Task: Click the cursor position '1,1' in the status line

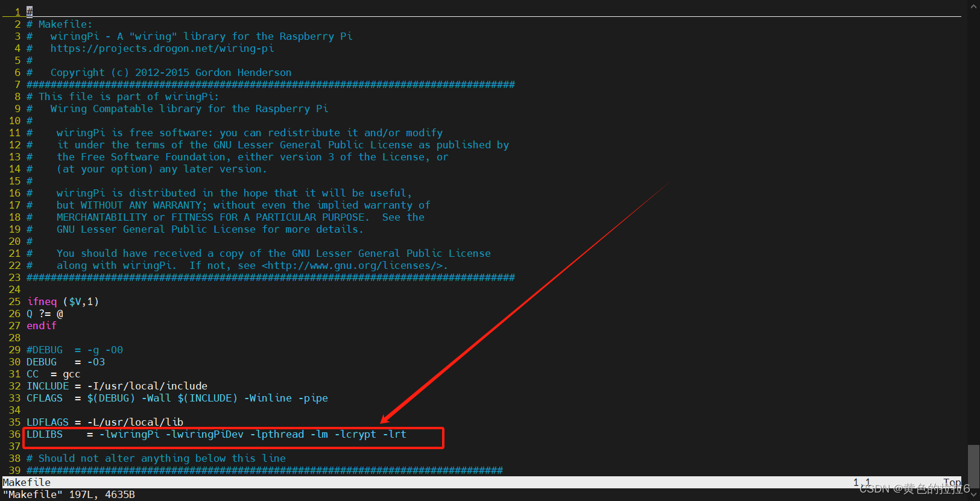Action: pos(862,482)
